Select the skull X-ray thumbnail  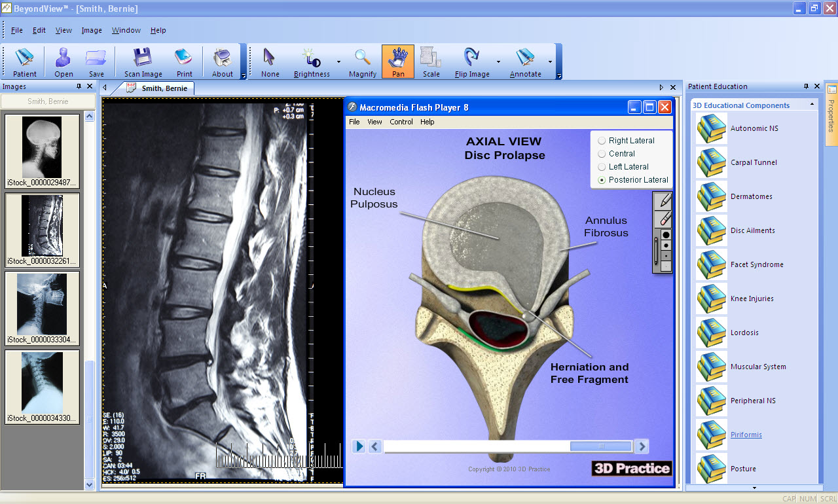[42, 152]
